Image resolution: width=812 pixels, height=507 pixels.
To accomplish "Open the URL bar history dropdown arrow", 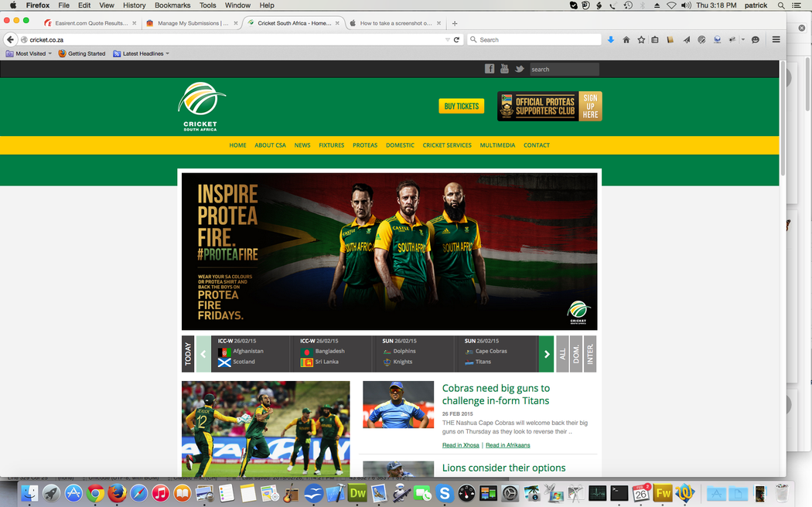I will click(x=447, y=39).
